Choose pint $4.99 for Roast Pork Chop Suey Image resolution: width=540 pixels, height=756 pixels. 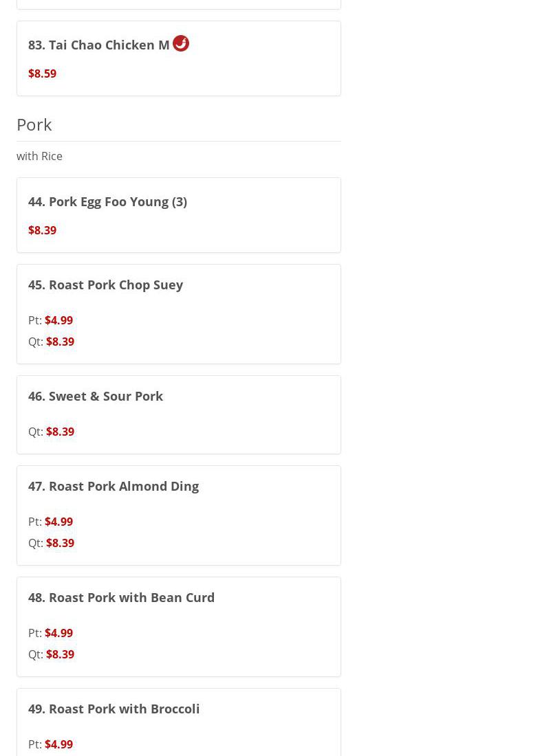click(58, 320)
